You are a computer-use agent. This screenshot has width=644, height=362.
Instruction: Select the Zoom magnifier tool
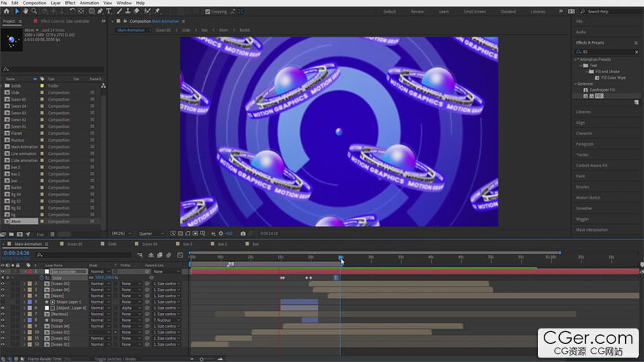(34, 12)
